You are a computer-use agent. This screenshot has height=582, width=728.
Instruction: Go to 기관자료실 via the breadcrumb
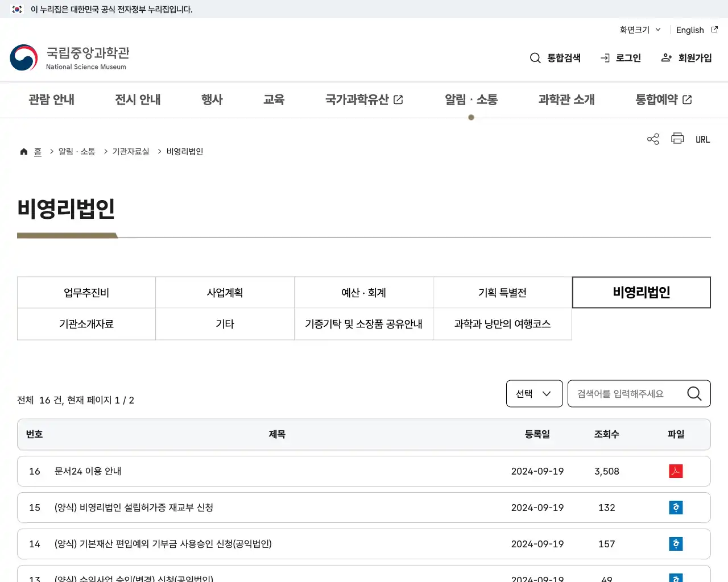[x=130, y=151]
